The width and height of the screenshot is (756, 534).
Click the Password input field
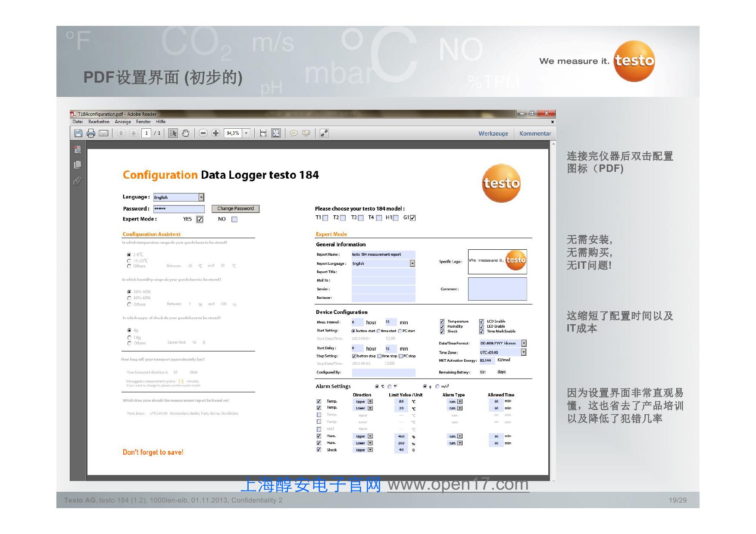179,209
